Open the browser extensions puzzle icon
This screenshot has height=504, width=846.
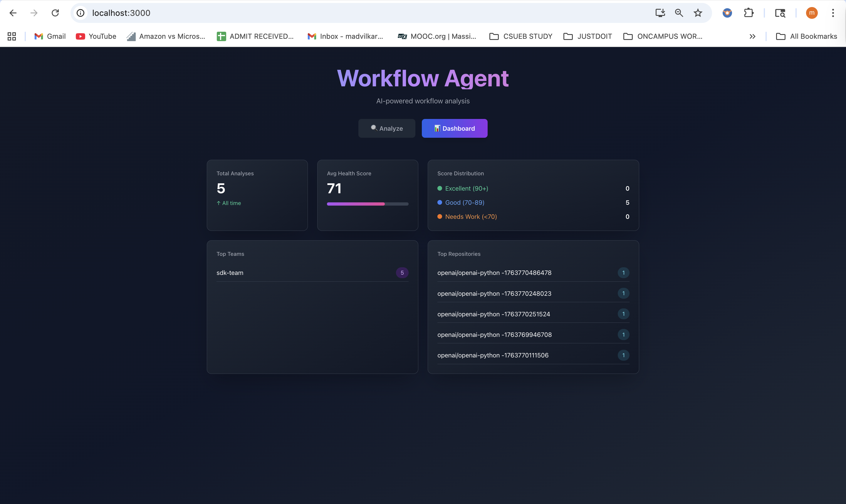(x=748, y=13)
